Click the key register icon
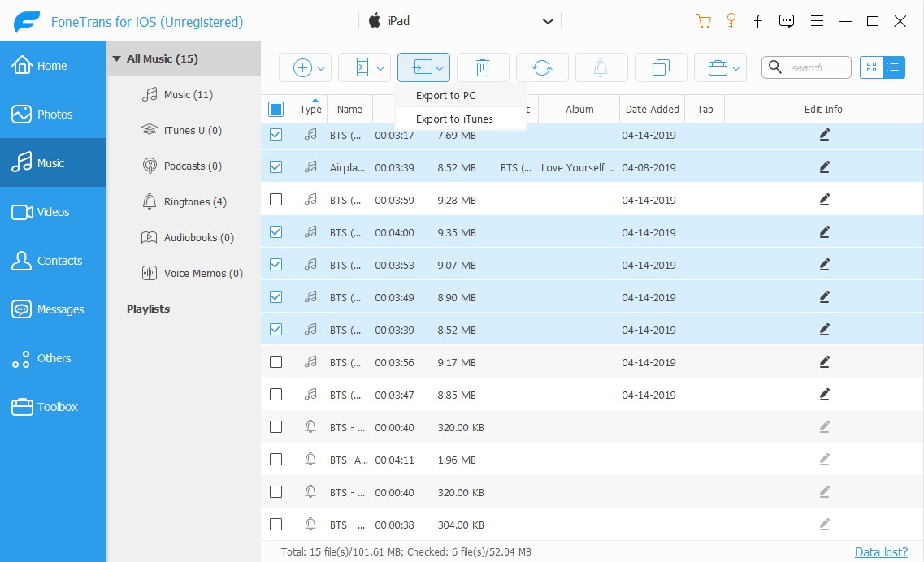Screen dimensions: 924x562 [x=731, y=21]
